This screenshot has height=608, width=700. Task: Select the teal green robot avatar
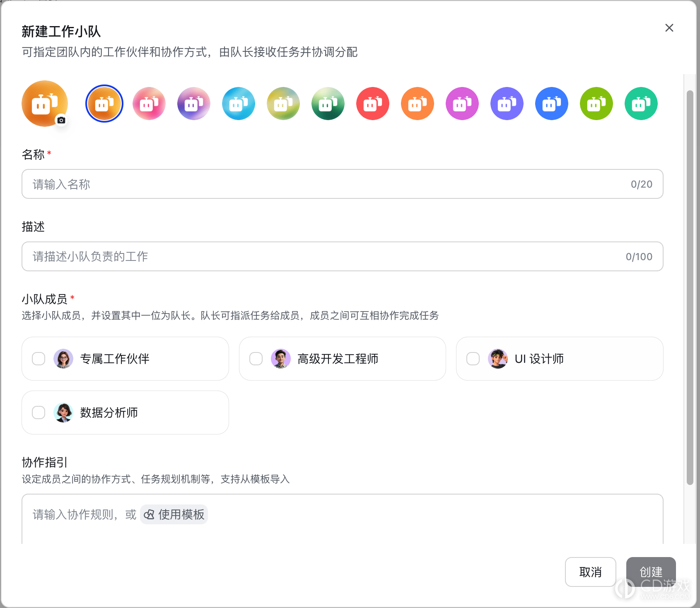(641, 104)
